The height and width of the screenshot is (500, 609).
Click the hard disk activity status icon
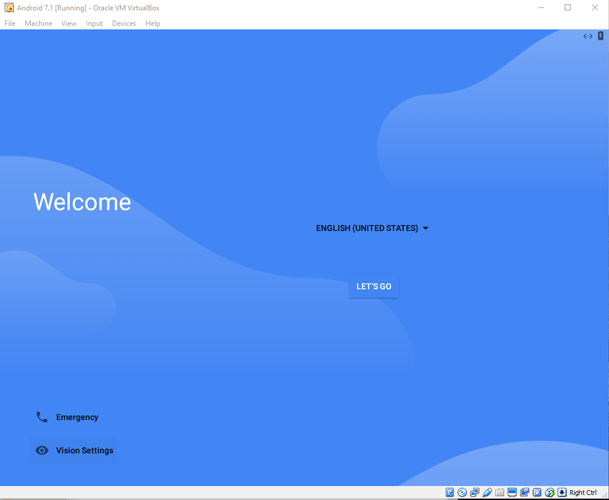[449, 492]
